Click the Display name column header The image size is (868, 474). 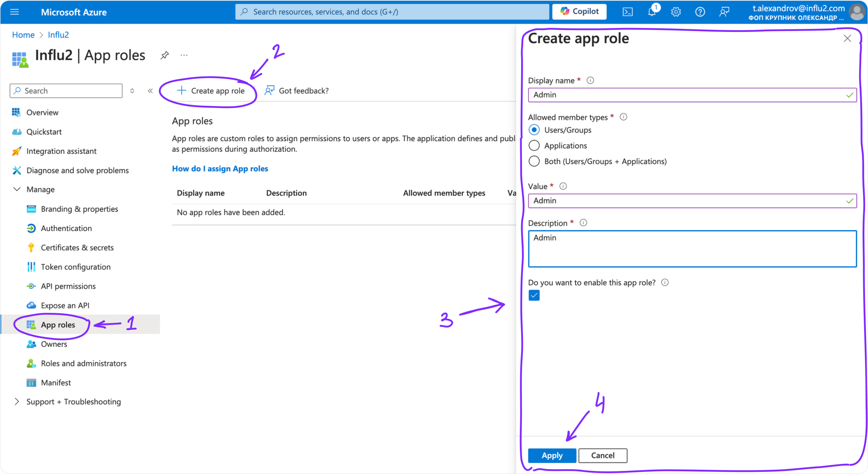(200, 193)
